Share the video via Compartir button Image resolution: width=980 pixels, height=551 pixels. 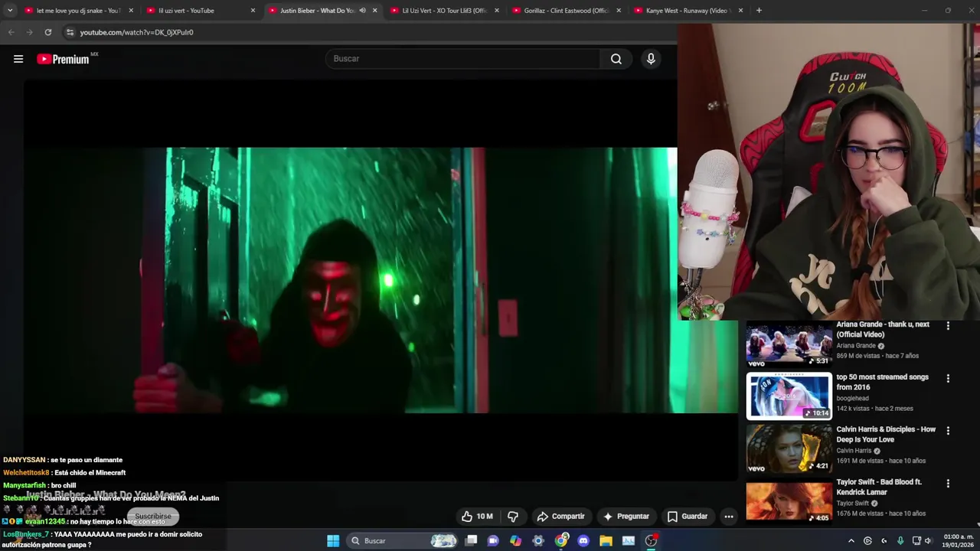(x=560, y=517)
